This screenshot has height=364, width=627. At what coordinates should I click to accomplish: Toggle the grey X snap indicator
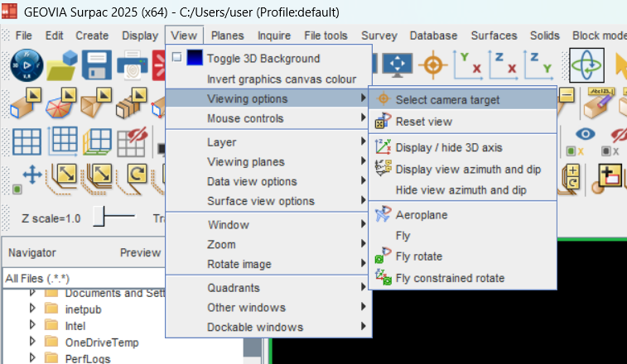pyautogui.click(x=610, y=151)
